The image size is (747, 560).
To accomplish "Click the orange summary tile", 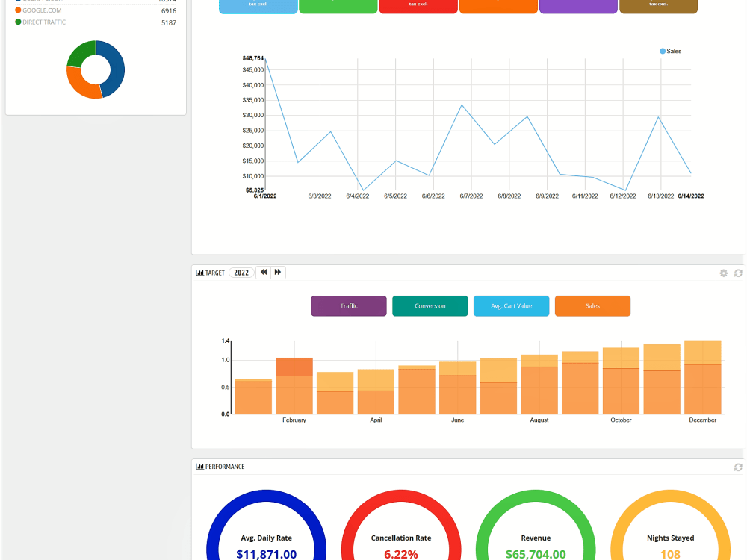I will tap(498, 6).
